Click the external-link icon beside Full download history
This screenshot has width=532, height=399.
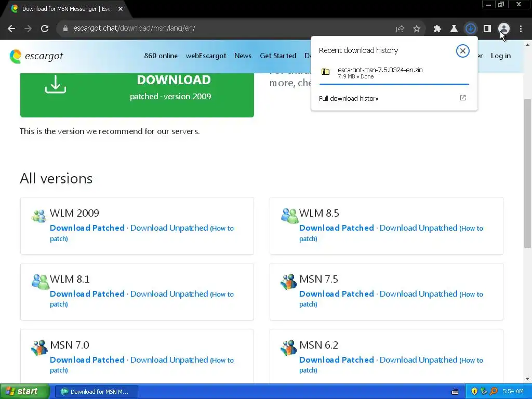pyautogui.click(x=463, y=98)
